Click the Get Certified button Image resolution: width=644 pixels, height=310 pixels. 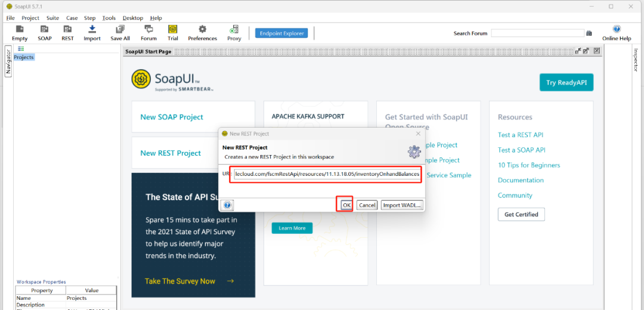click(521, 215)
